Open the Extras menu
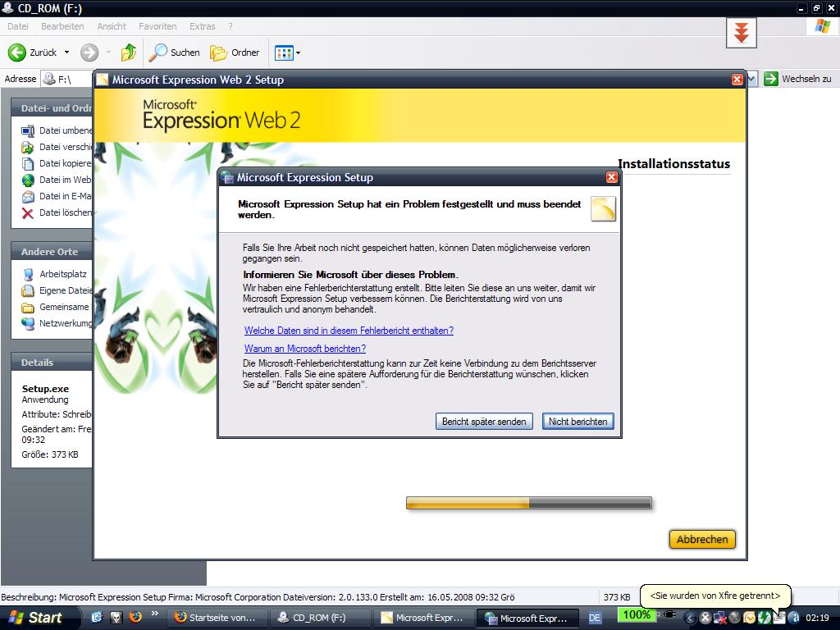This screenshot has height=630, width=840. [202, 26]
